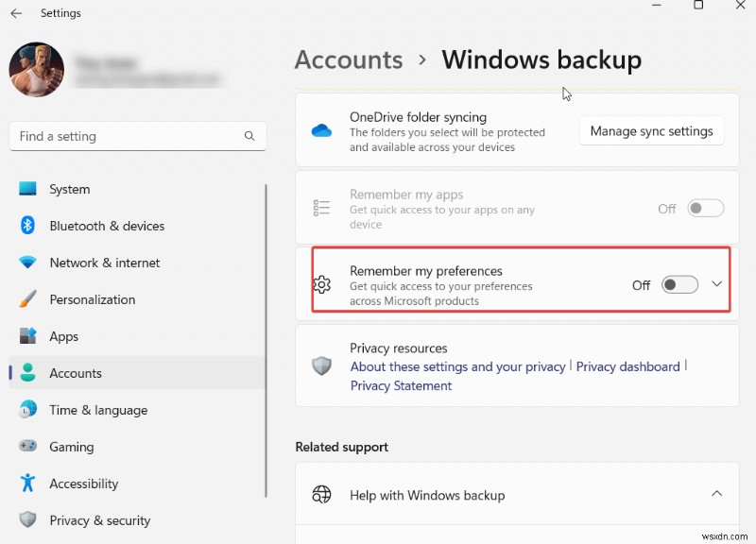Open the Privacy Statement link
756x544 pixels.
401,385
